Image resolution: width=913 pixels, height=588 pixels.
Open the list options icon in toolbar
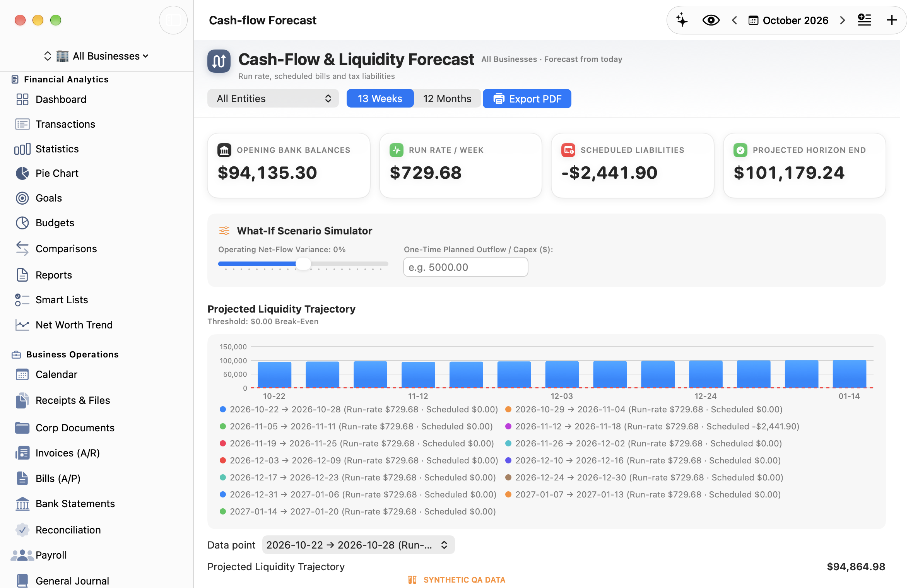pyautogui.click(x=864, y=20)
